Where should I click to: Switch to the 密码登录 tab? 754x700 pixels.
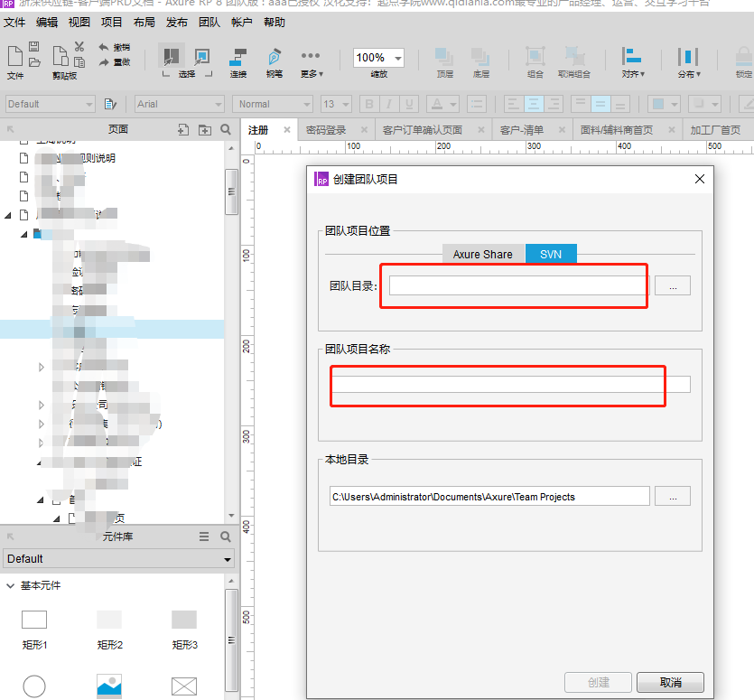click(326, 130)
